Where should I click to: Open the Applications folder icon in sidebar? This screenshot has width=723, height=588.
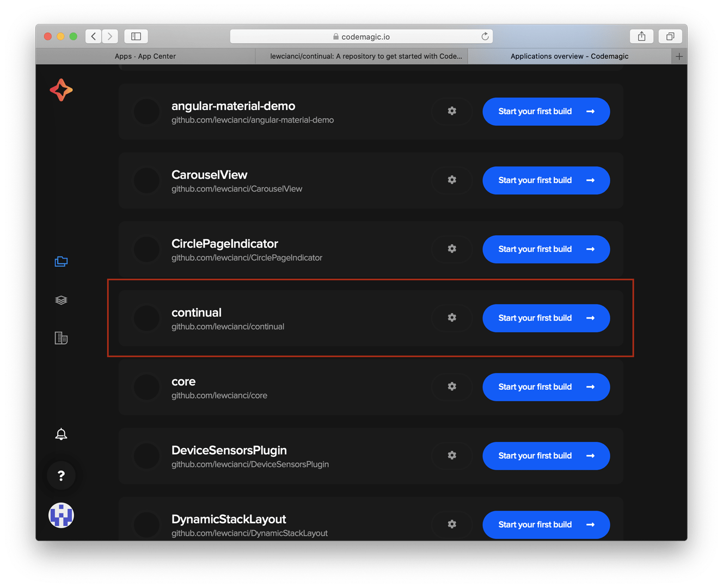pyautogui.click(x=61, y=261)
